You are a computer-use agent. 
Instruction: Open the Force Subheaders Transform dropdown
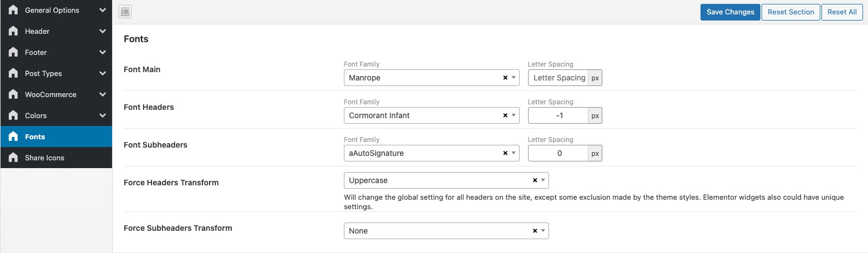[438, 231]
